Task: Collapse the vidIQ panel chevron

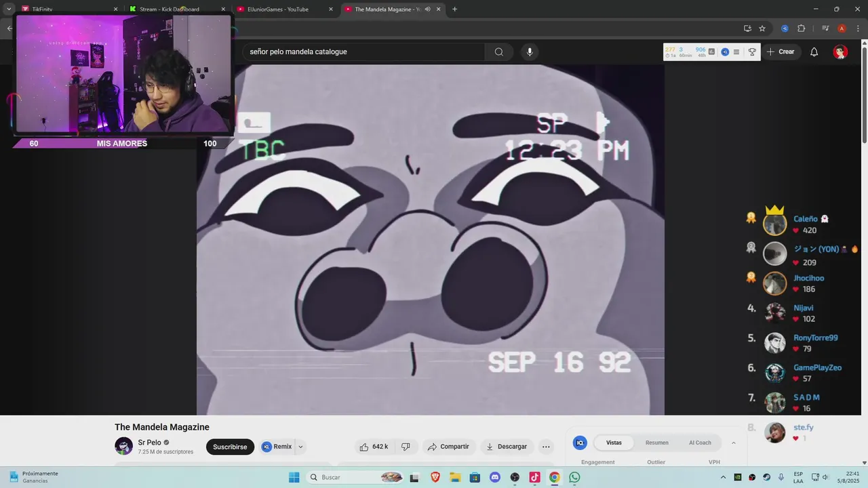Action: [x=733, y=443]
